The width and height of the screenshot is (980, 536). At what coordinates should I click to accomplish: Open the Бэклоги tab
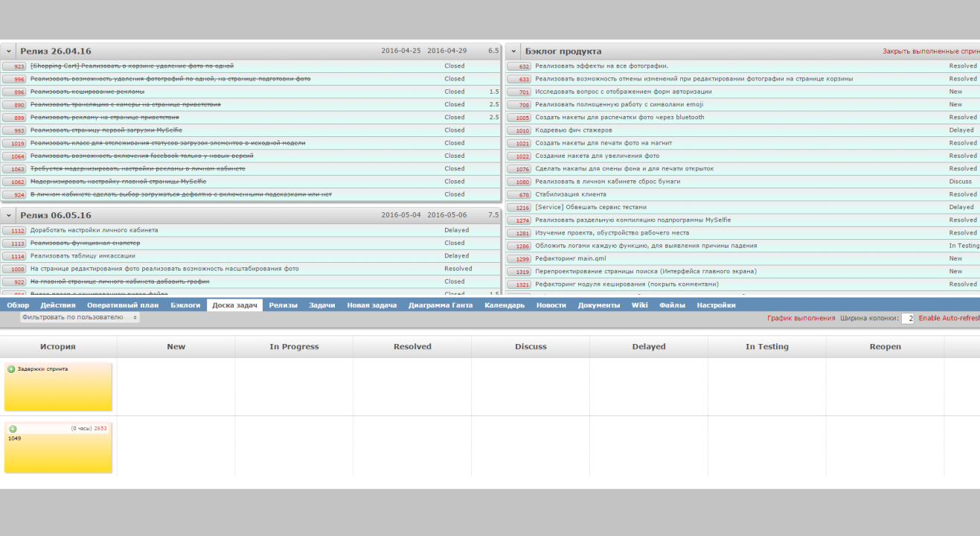click(185, 305)
